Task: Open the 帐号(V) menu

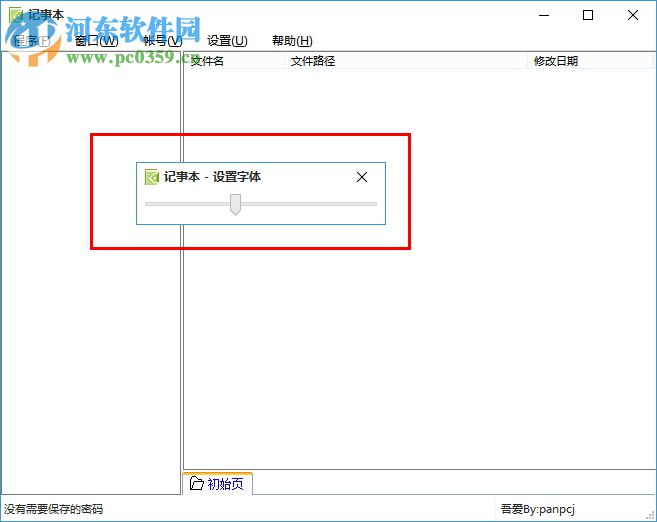Action: 163,41
